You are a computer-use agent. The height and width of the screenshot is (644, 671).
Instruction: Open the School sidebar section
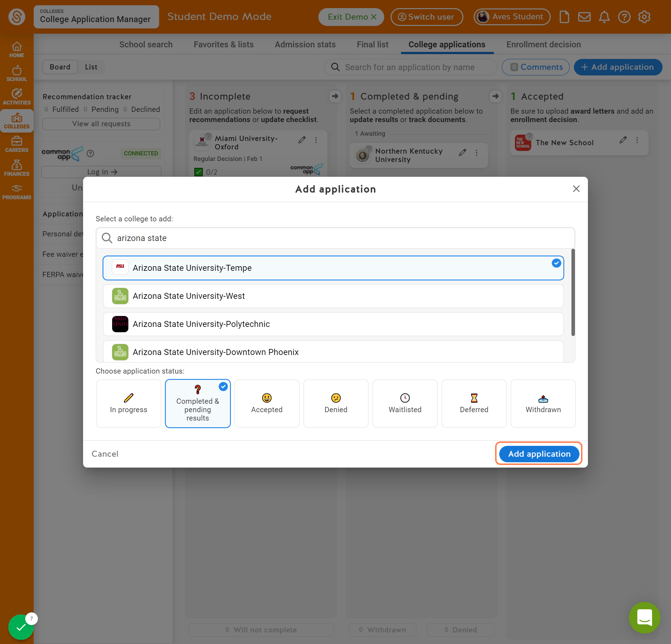16,74
